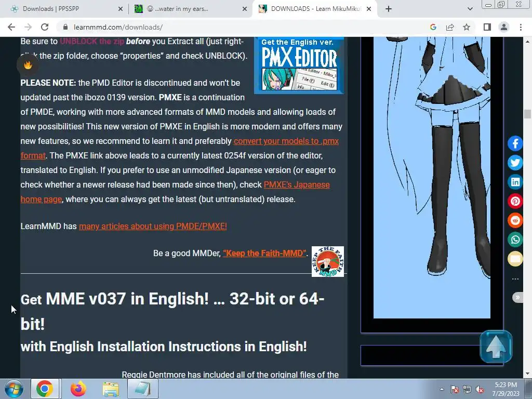Image resolution: width=532 pixels, height=399 pixels.
Task: Click the fire icon badge
Action: [x=28, y=65]
